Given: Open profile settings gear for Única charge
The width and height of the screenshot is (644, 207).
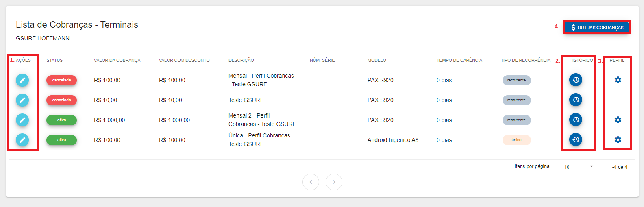Looking at the screenshot, I should pyautogui.click(x=618, y=139).
